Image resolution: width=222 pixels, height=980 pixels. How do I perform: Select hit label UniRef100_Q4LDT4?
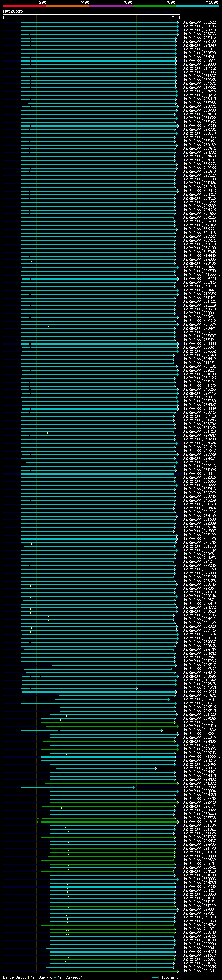(199, 928)
